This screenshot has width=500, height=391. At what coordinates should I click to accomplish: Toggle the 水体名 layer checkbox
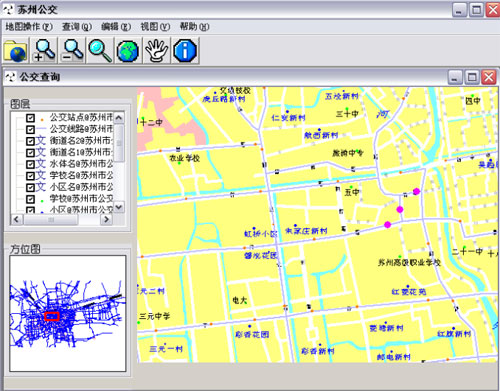click(x=30, y=164)
